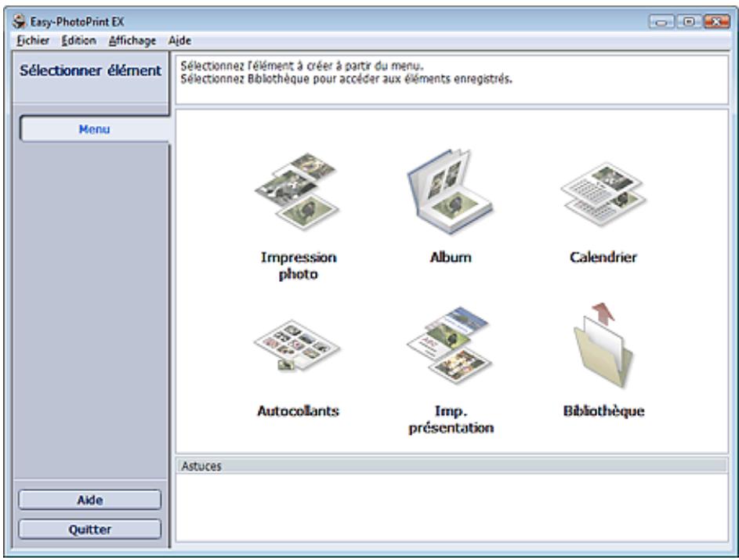Open the Fichier menu
The height and width of the screenshot is (560, 739).
(33, 41)
